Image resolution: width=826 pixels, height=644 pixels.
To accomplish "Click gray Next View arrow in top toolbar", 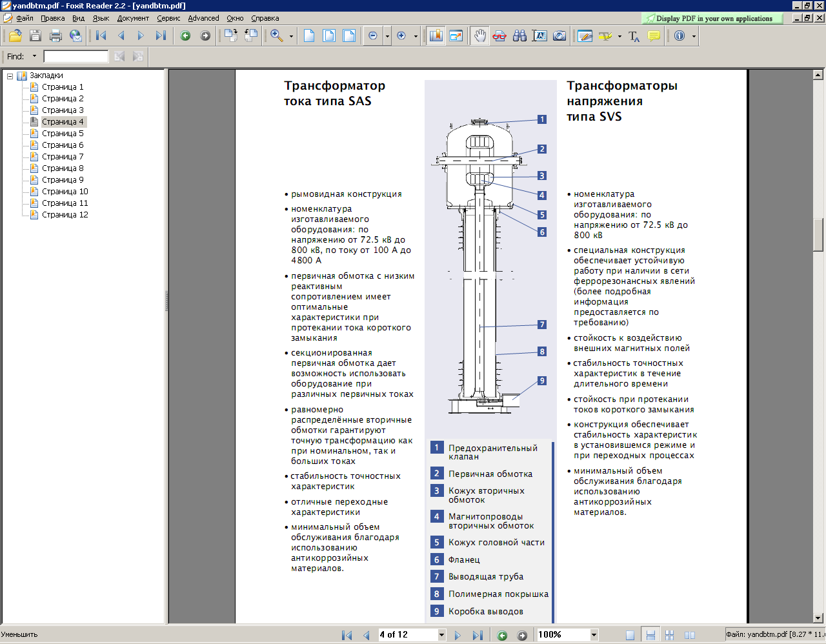I will click(x=205, y=36).
